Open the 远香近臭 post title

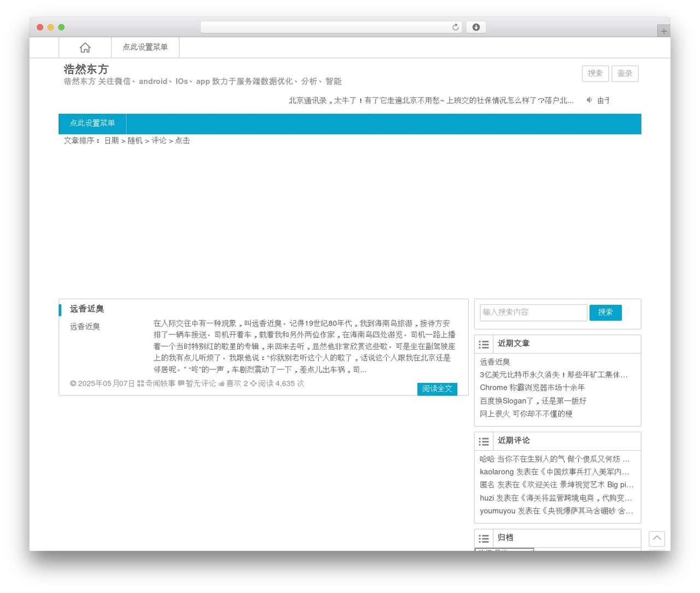(87, 309)
